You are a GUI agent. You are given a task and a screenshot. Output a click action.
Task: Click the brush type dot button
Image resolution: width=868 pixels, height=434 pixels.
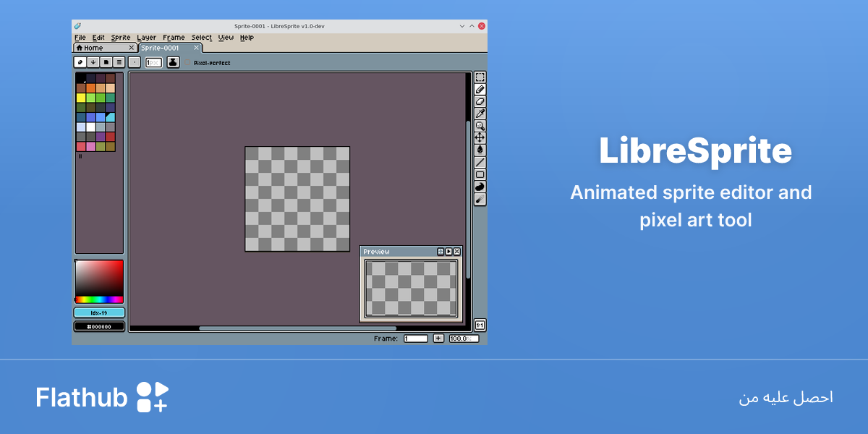[135, 62]
